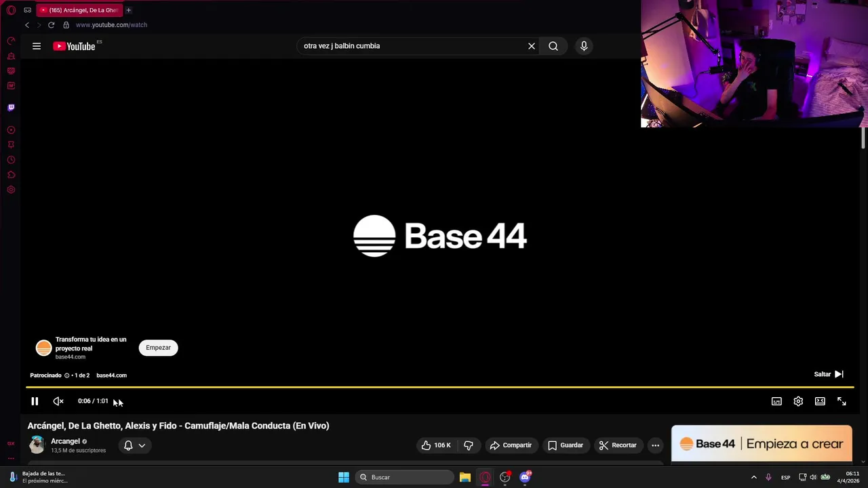
Task: Open the Recortar clip tool
Action: [618, 445]
